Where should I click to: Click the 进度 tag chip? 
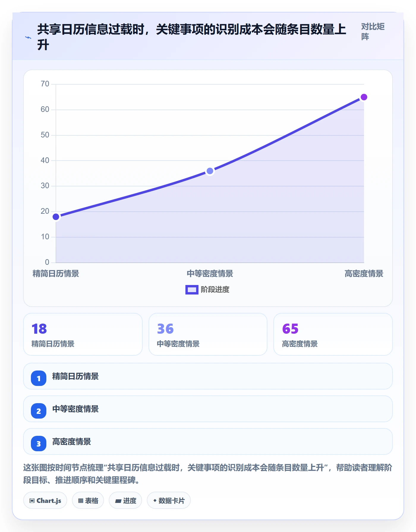125,501
